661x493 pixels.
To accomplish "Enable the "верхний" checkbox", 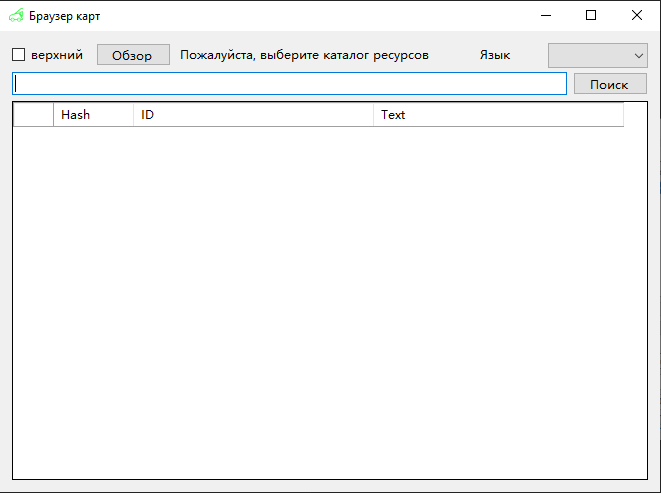I will (18, 55).
